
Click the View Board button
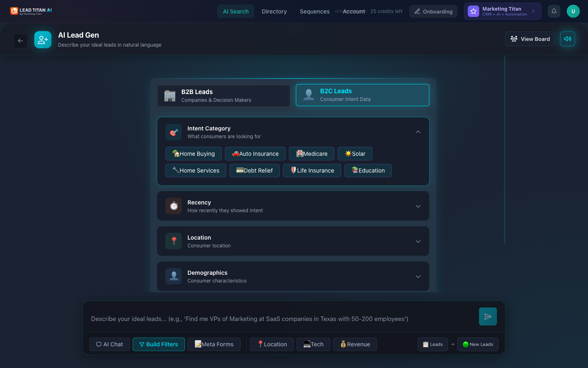(530, 39)
